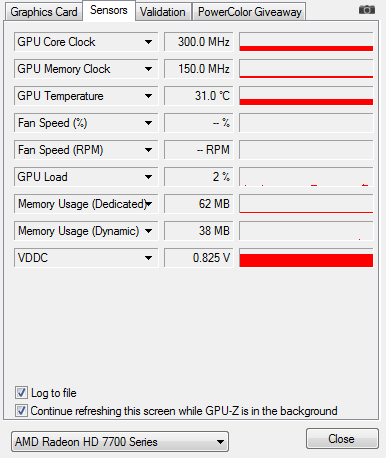Viewport: 386px width, 458px height.
Task: Open the PowerColor Giveaway tab
Action: point(249,12)
